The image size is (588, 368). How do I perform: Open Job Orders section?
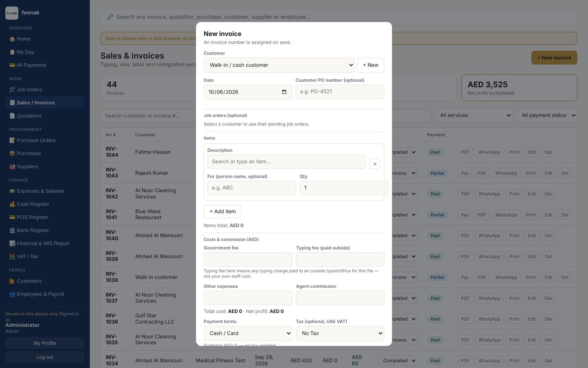45,90
